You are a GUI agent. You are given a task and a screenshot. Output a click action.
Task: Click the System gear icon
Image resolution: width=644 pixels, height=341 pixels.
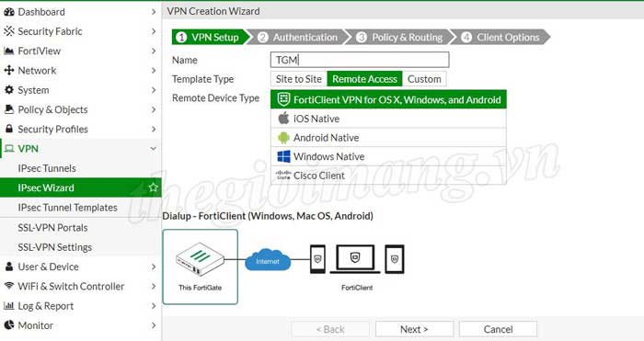pyautogui.click(x=8, y=90)
